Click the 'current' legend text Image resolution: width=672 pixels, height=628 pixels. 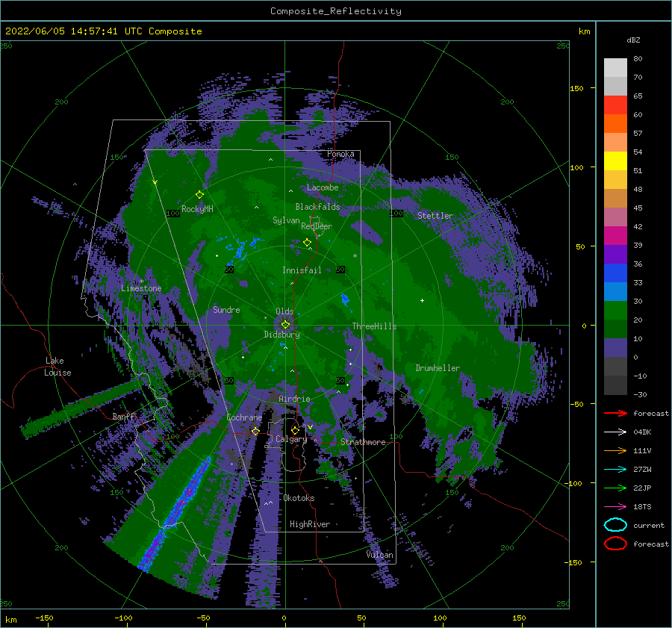click(x=649, y=526)
